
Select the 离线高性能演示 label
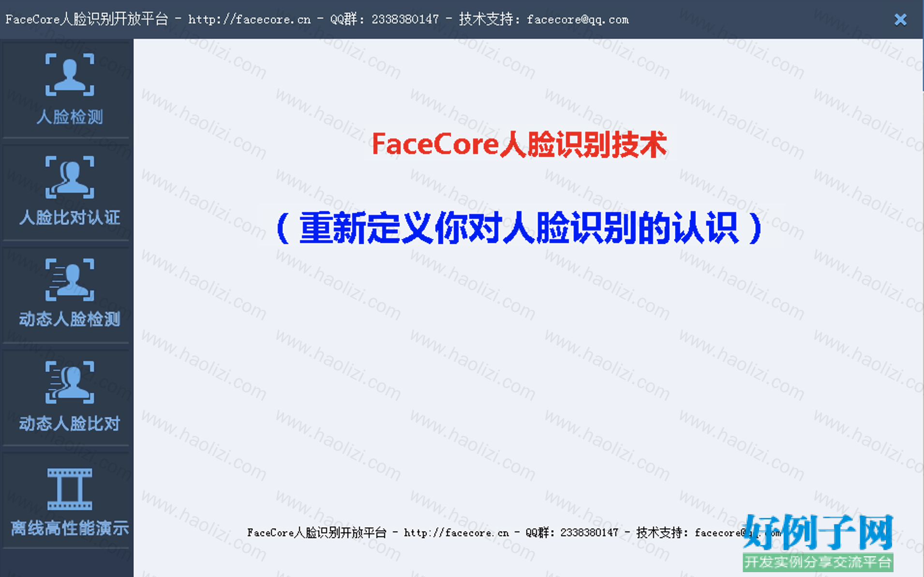(70, 528)
